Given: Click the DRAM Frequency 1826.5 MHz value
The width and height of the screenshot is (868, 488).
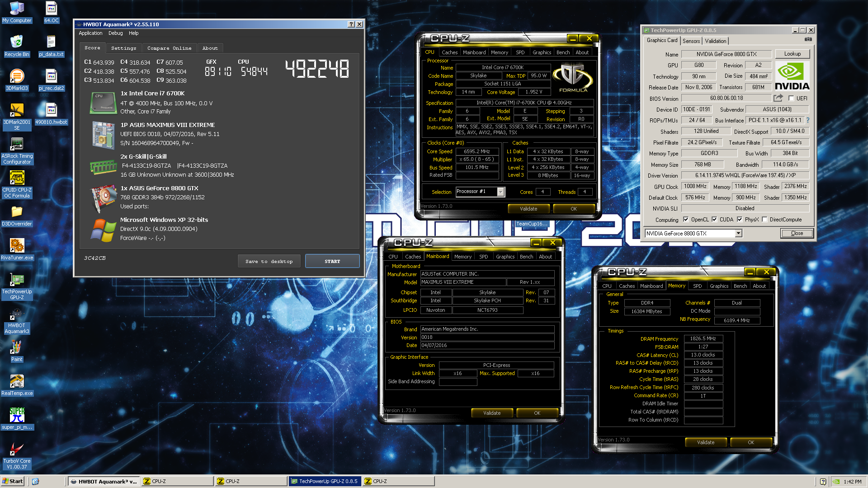Looking at the screenshot, I should (703, 338).
